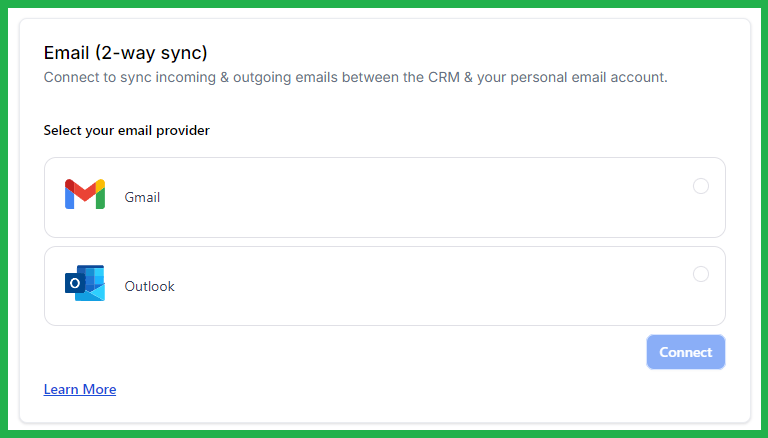Image resolution: width=768 pixels, height=438 pixels.
Task: Click the "Select your email provider" label
Action: coord(126,130)
